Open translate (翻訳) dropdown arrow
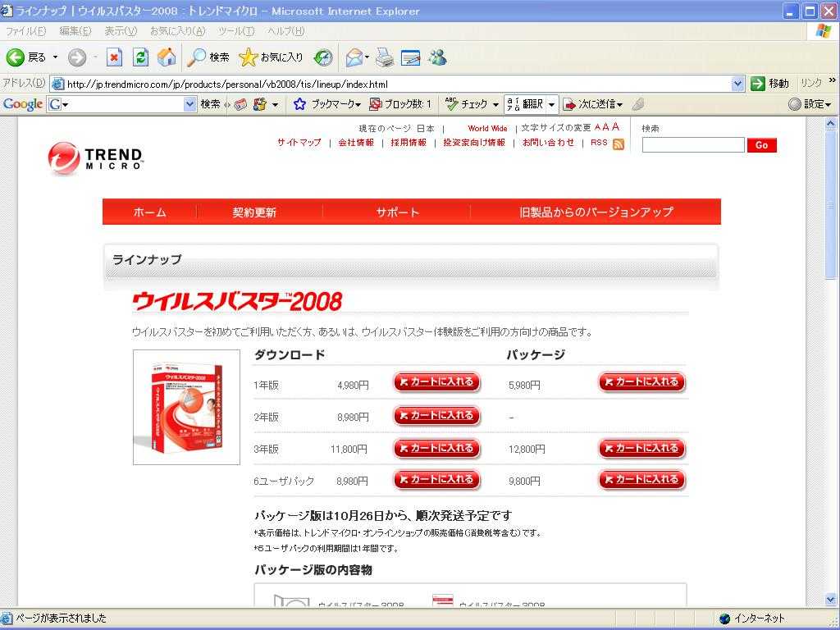The width and height of the screenshot is (840, 630). (x=552, y=104)
